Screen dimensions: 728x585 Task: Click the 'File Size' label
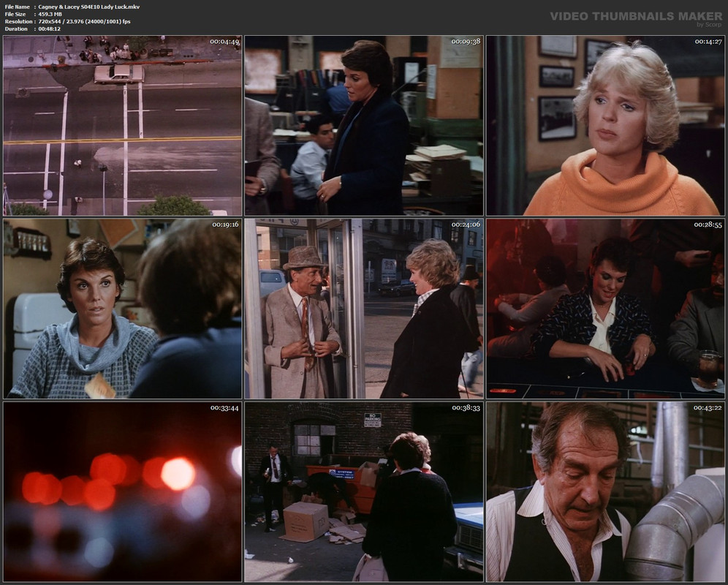click(15, 15)
